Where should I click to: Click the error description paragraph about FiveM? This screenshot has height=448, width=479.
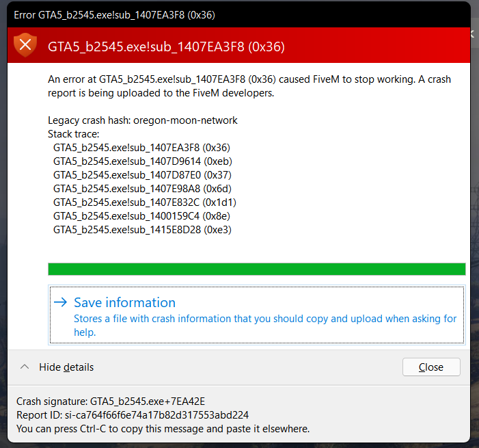tap(249, 86)
